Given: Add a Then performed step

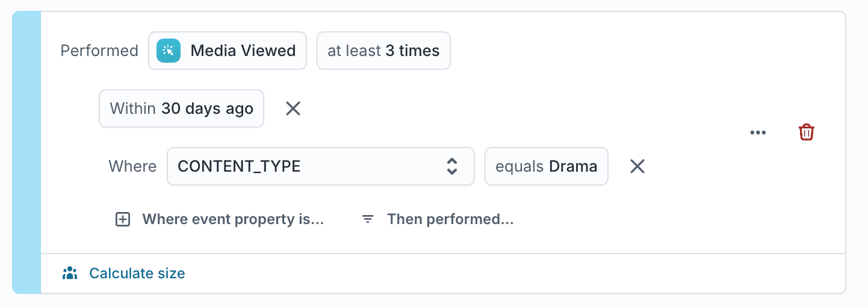Looking at the screenshot, I should [x=450, y=219].
